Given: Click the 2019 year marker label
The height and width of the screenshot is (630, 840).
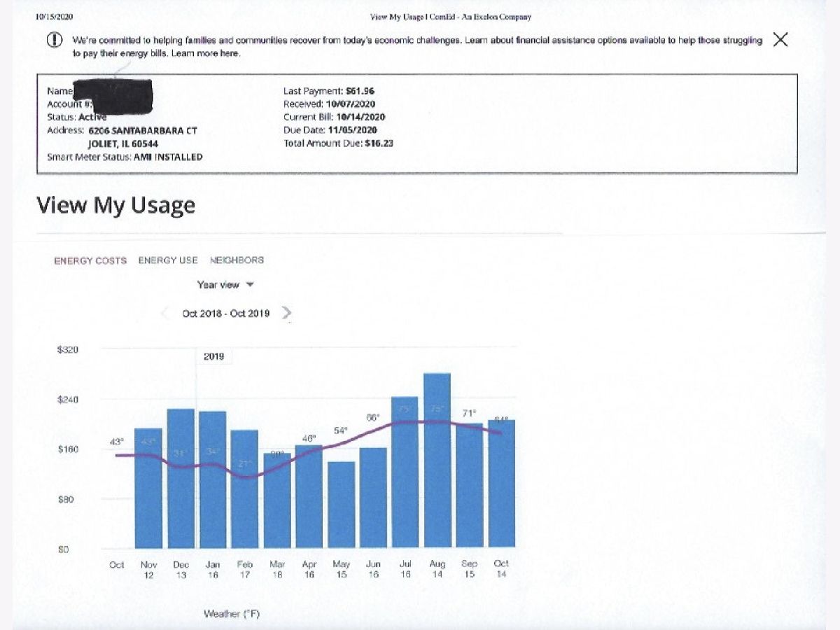Looking at the screenshot, I should click(213, 356).
